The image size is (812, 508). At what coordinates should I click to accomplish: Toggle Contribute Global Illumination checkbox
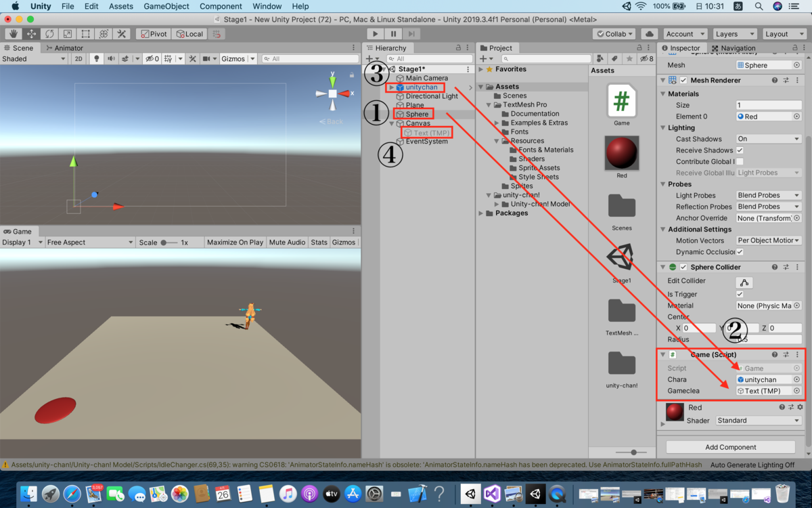[x=740, y=162]
